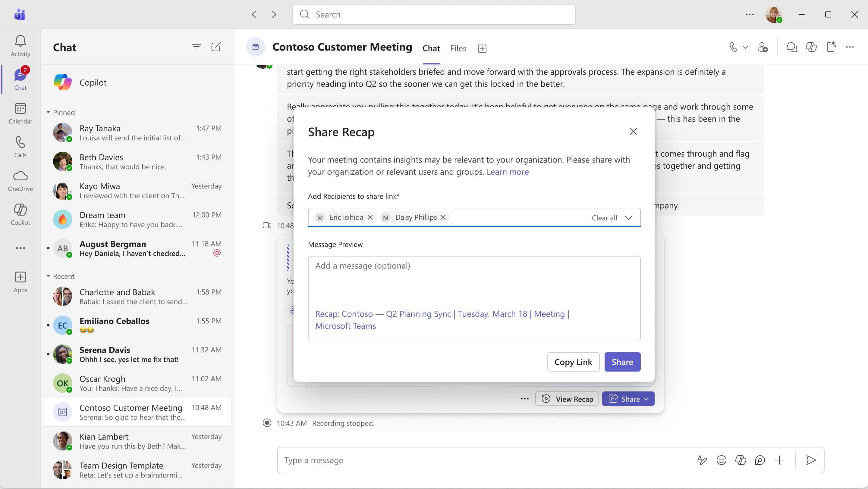Image resolution: width=868 pixels, height=489 pixels.
Task: Open the conversation pane icon in header
Action: (792, 47)
